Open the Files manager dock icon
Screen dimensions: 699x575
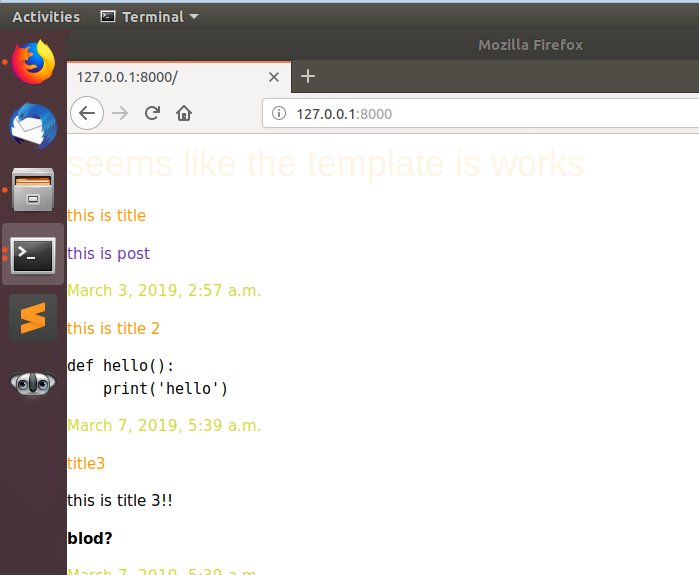click(x=33, y=190)
